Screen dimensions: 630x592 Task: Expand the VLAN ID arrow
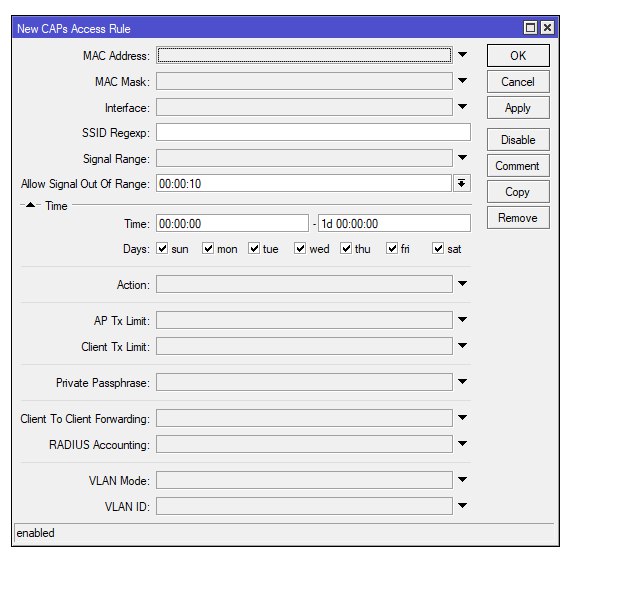pos(462,505)
